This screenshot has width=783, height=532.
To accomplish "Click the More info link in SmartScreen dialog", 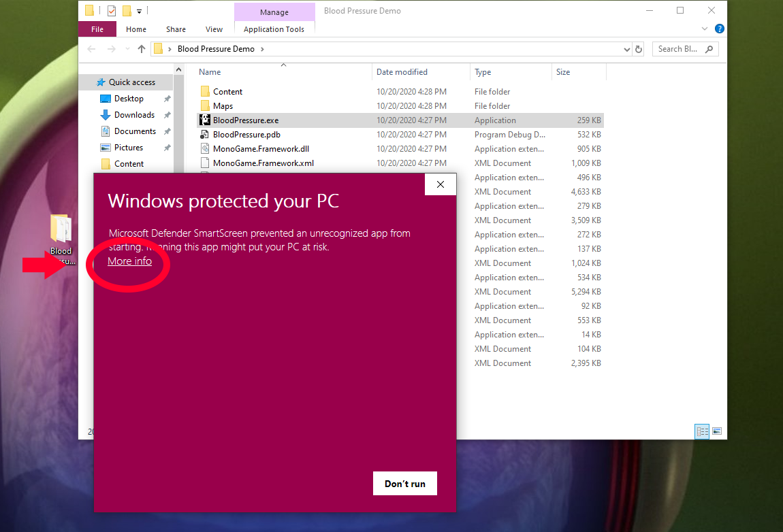I will 130,261.
